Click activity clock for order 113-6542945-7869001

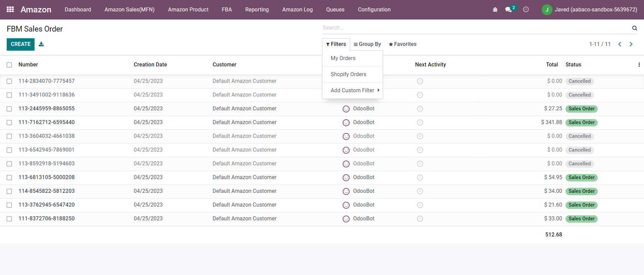(420, 150)
